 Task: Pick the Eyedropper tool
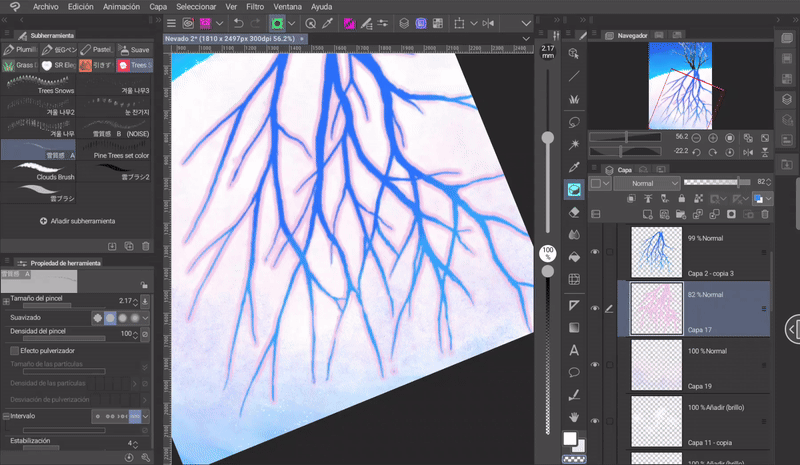point(574,167)
